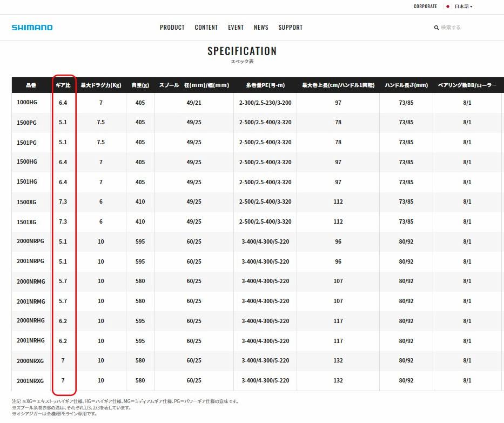504x423 pixels.
Task: Open the CONTENT menu
Action: 206,27
